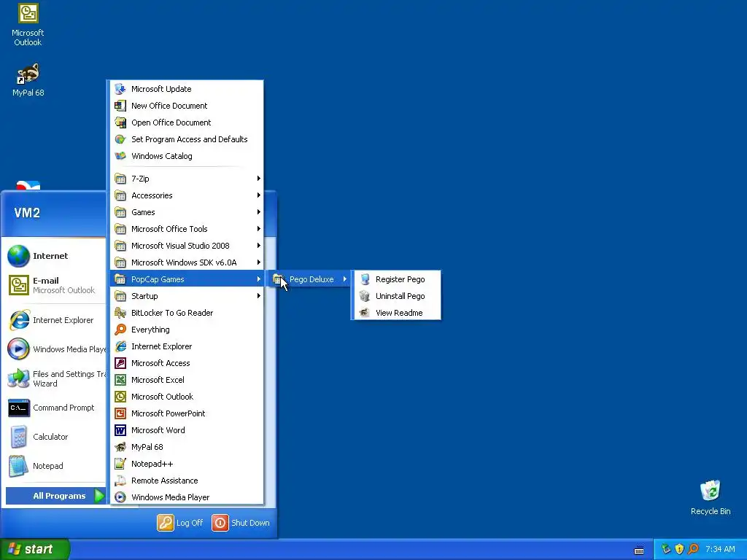The height and width of the screenshot is (560, 747).
Task: Click Windows Catalog icon
Action: [x=120, y=156]
